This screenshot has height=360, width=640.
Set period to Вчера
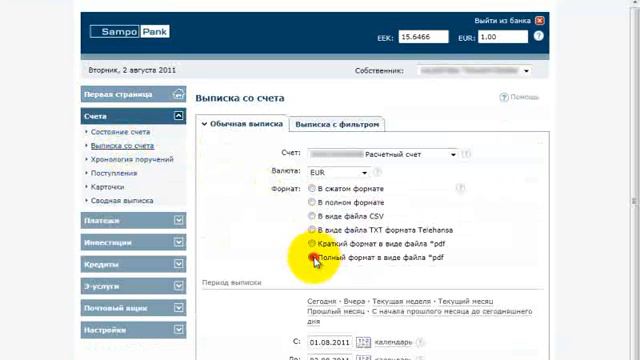coord(354,301)
